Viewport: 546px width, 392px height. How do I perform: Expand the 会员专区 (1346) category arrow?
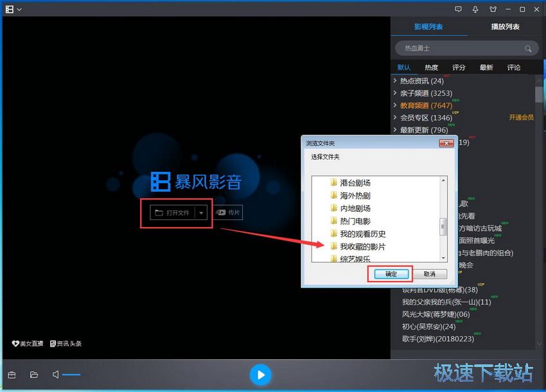point(395,117)
